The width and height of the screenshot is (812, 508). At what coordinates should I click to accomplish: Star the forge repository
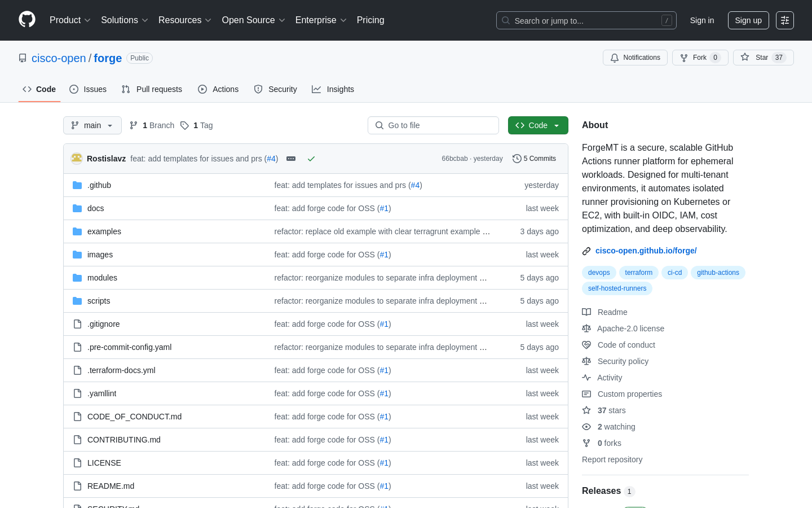pos(763,58)
